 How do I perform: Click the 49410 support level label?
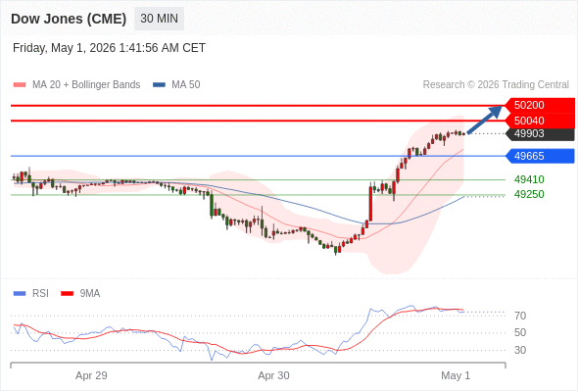click(529, 179)
